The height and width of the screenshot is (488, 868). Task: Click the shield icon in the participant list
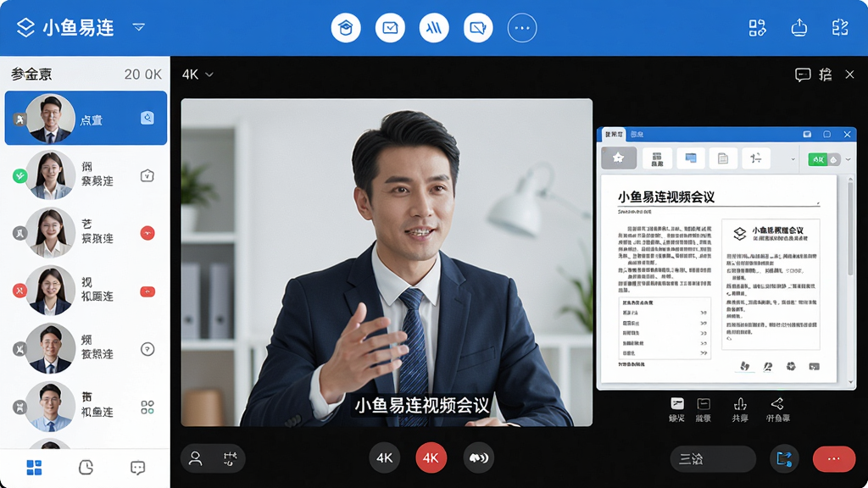[147, 175]
